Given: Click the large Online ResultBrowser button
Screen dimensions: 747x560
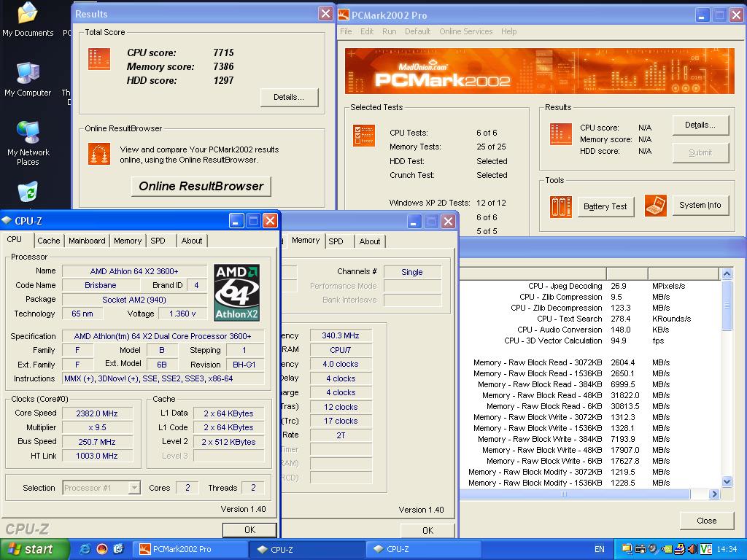Looking at the screenshot, I should click(201, 186).
